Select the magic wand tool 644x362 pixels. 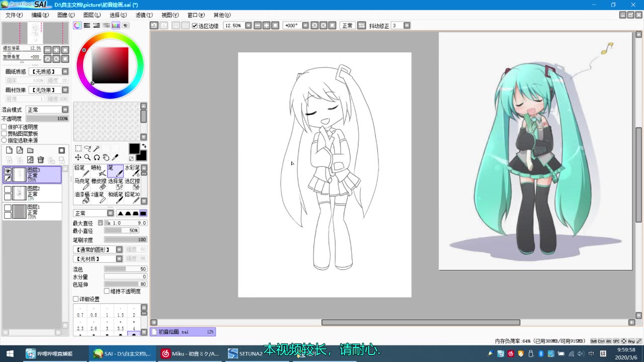tap(97, 148)
